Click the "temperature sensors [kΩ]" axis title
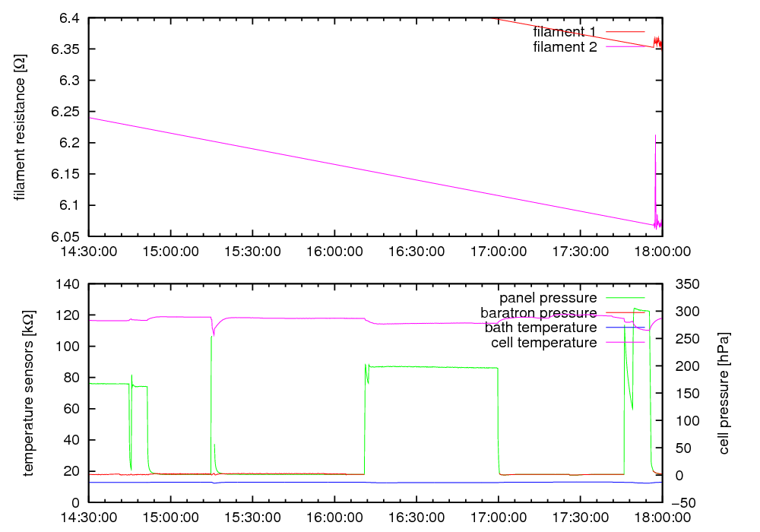Screen dimensions: 760x532 pos(29,392)
